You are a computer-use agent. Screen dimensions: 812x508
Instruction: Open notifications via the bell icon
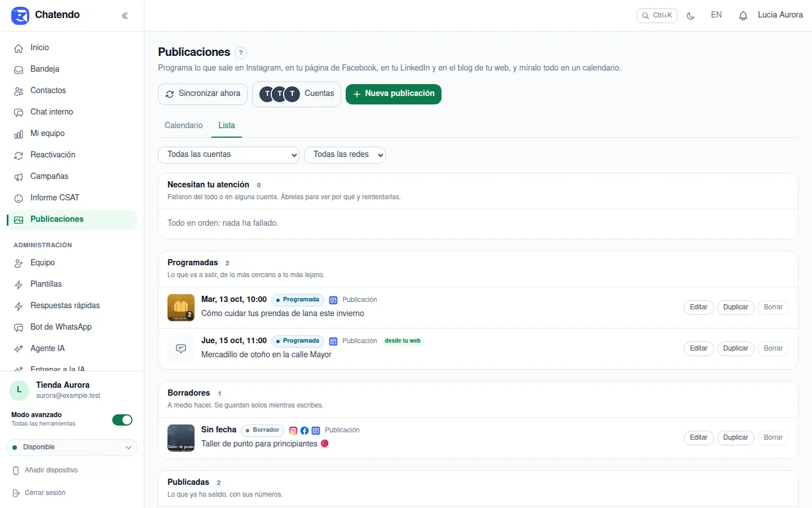click(x=743, y=16)
